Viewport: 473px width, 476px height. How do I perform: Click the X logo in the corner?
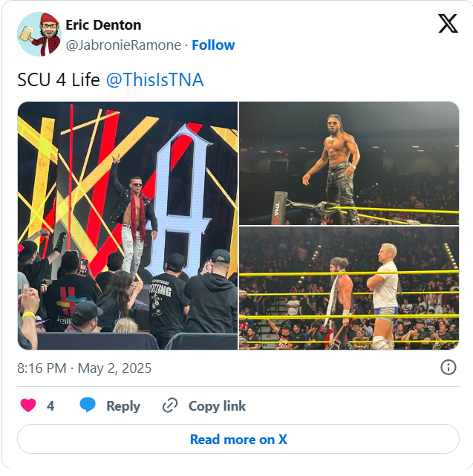click(x=448, y=25)
